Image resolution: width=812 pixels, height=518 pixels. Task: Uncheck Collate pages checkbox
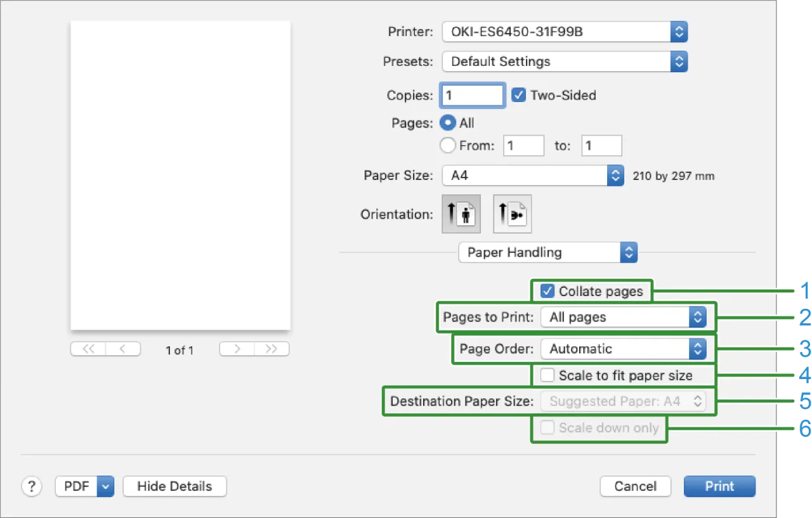click(547, 292)
